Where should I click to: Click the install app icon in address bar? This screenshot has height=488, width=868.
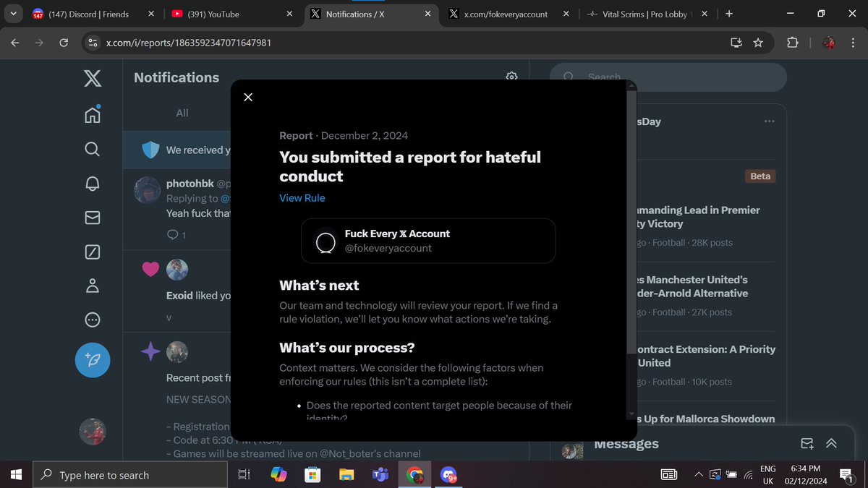tap(736, 43)
